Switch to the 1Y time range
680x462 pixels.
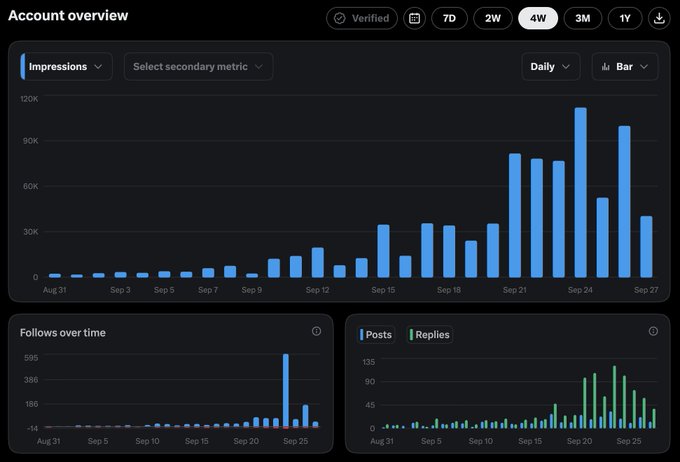point(624,18)
